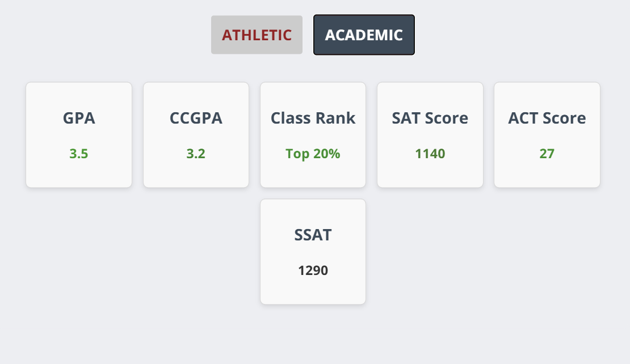Click the SSAT card heading

[x=313, y=235]
